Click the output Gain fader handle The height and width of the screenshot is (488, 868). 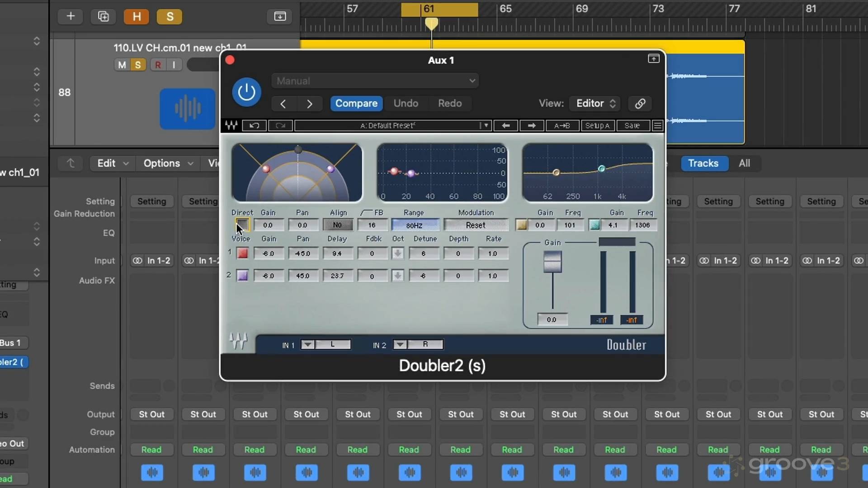pyautogui.click(x=552, y=262)
